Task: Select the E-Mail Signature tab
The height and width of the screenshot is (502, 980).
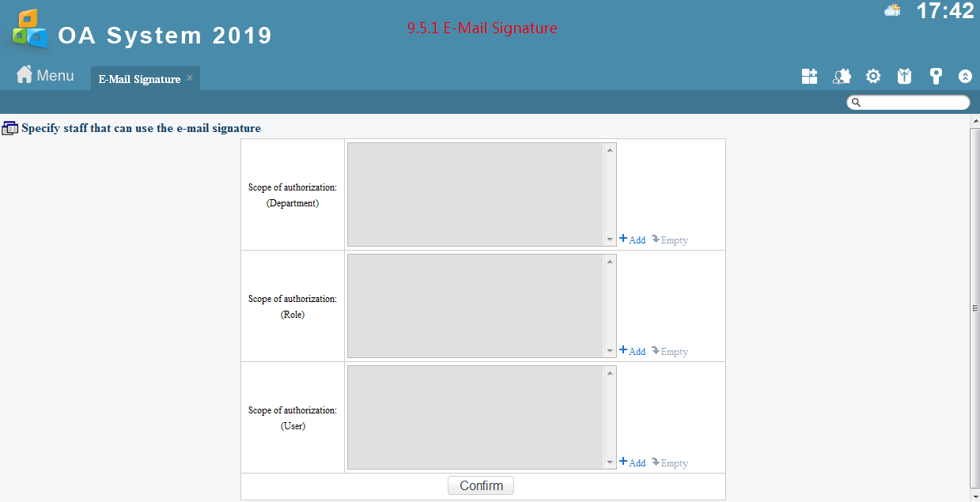Action: click(139, 79)
